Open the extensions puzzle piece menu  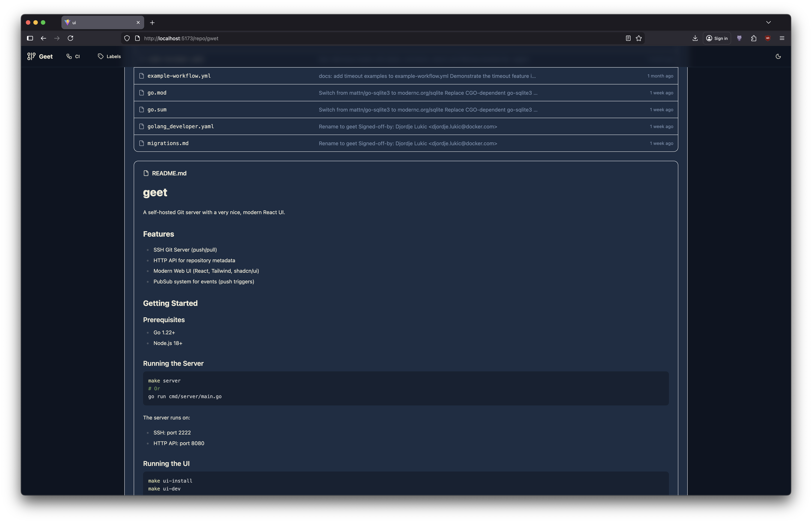[753, 38]
